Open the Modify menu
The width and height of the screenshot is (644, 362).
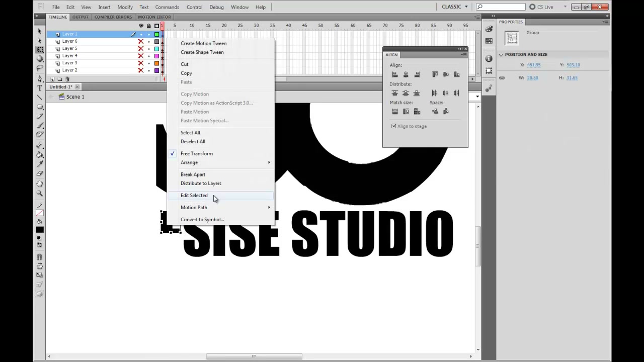pyautogui.click(x=125, y=7)
